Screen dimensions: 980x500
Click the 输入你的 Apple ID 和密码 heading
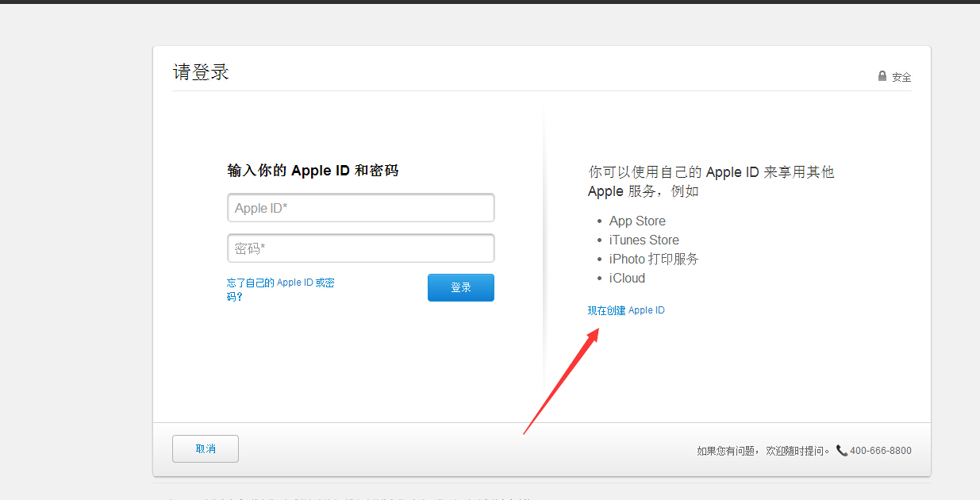pos(313,171)
